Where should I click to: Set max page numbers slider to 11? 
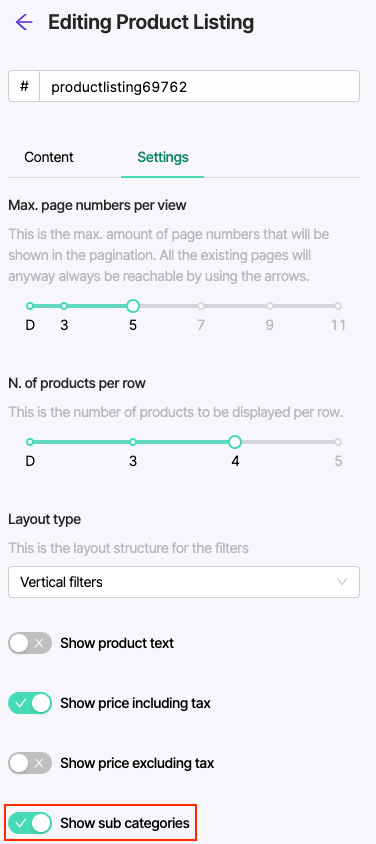pos(338,306)
